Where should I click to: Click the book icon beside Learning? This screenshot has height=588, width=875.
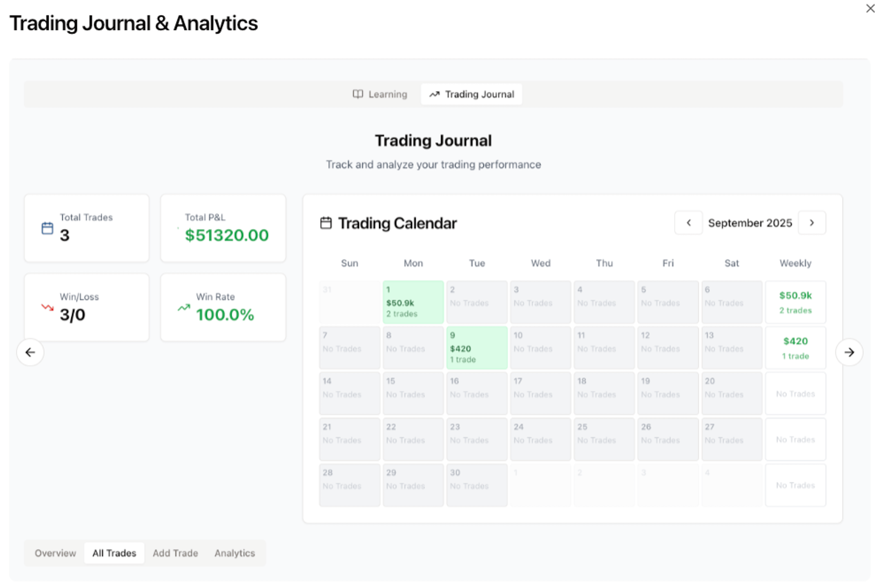[x=358, y=94]
